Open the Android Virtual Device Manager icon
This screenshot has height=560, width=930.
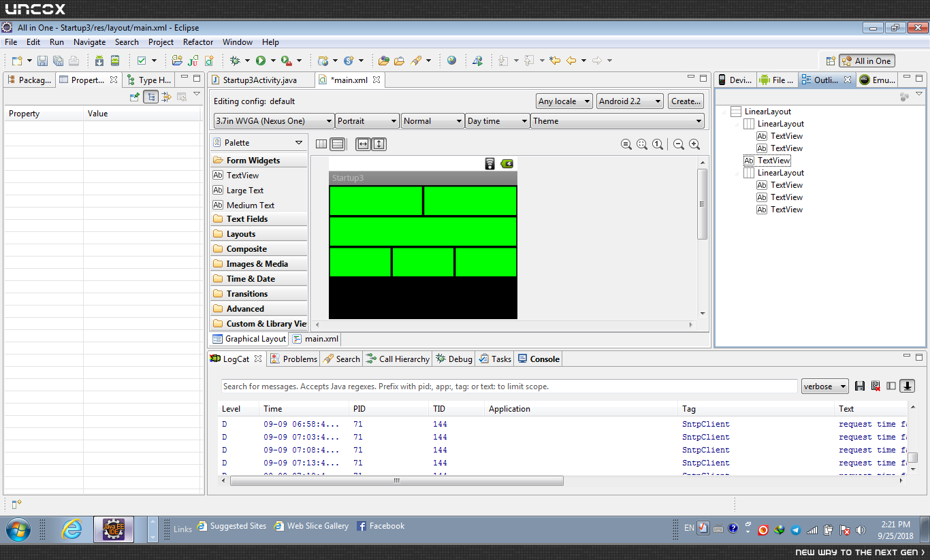[115, 61]
